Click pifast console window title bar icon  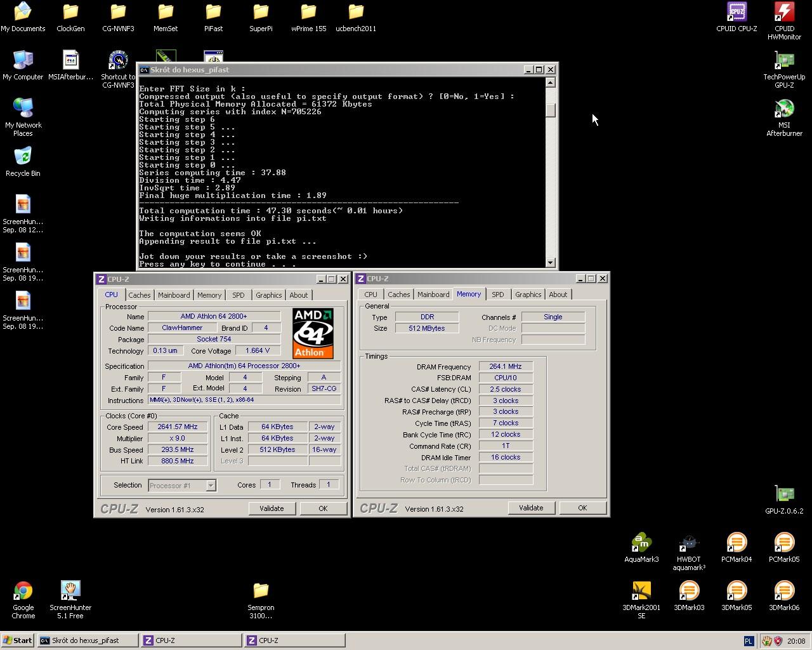tap(144, 70)
